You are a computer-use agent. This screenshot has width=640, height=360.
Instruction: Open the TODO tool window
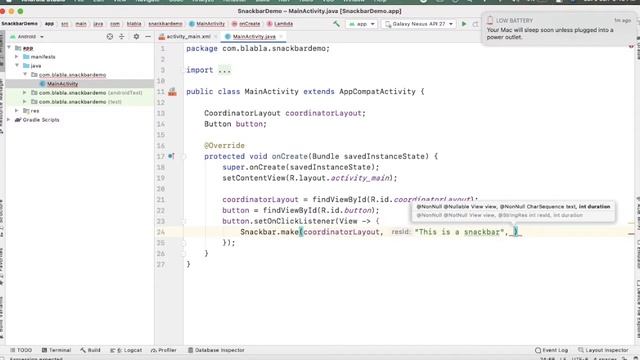coord(21,350)
